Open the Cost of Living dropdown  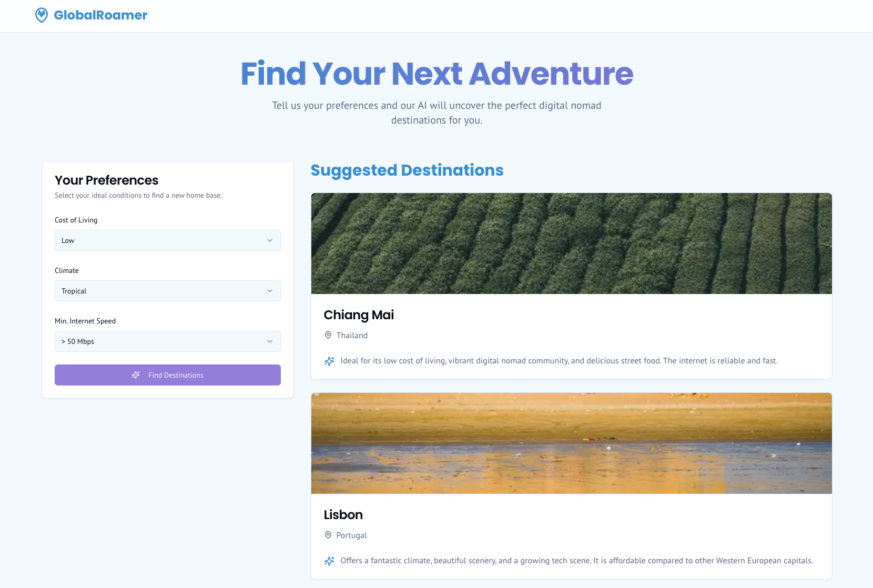[167, 240]
